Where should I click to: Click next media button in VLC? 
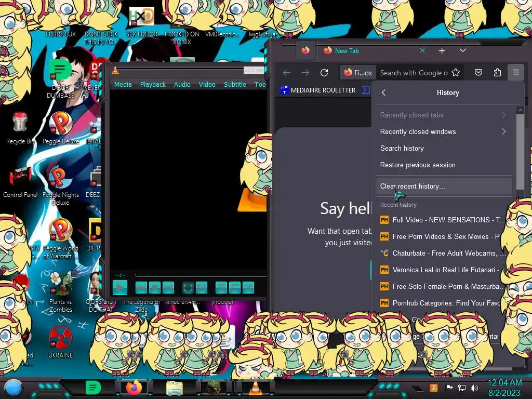168,288
